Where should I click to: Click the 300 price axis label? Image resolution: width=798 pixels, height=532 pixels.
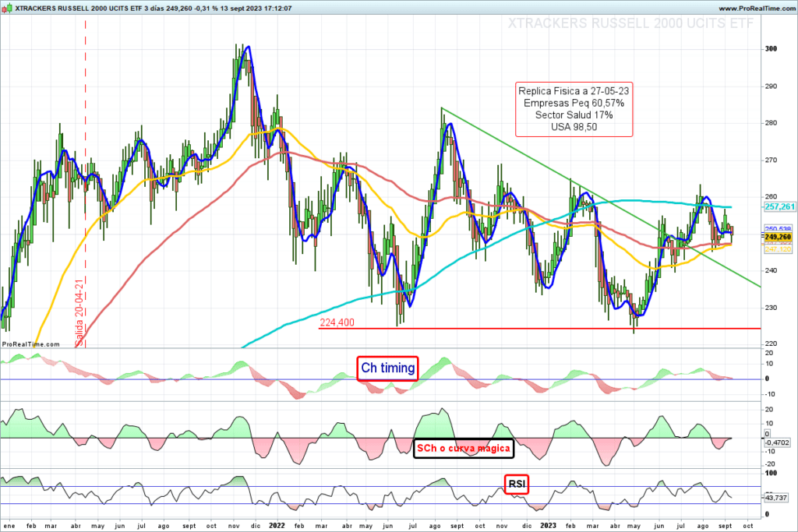(x=771, y=49)
